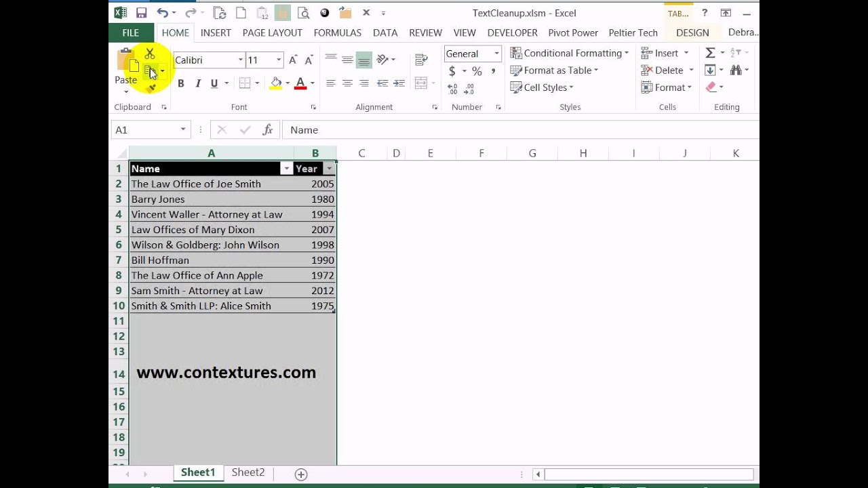This screenshot has width=868, height=488.
Task: Click the Cut scissors icon
Action: click(x=150, y=54)
